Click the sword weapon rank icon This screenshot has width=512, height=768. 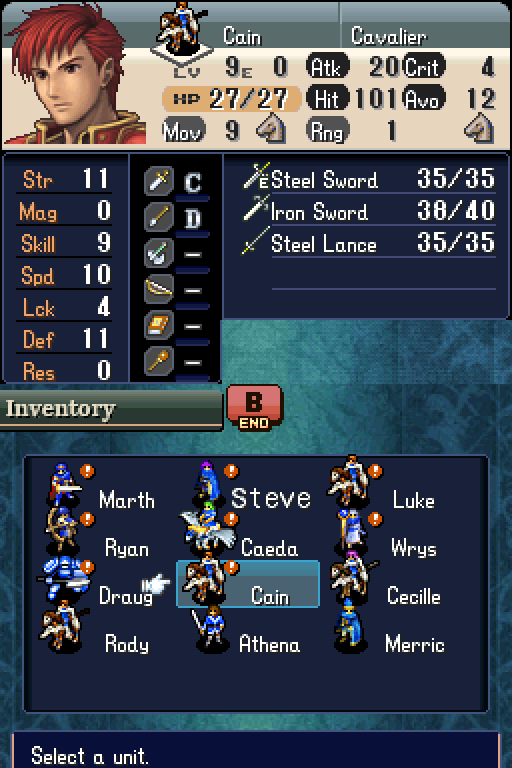[x=158, y=180]
